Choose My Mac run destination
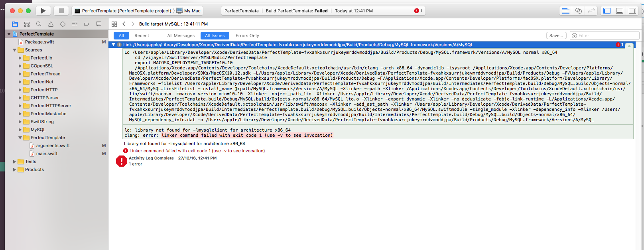The image size is (644, 250). click(189, 11)
